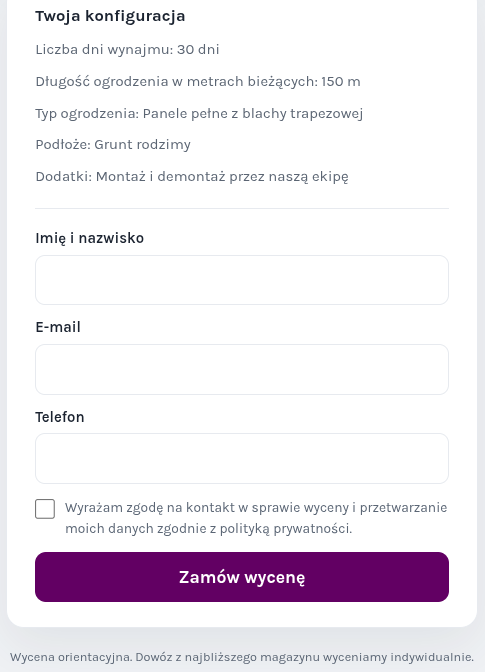Click the 'Wycena orientacyjna' footer note
Viewport: 485px width, 672px height.
pyautogui.click(x=71, y=657)
